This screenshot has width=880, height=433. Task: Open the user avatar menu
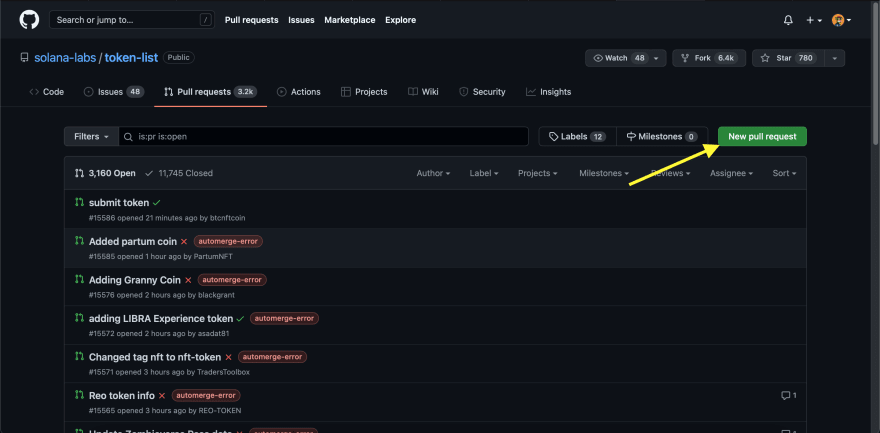point(841,20)
